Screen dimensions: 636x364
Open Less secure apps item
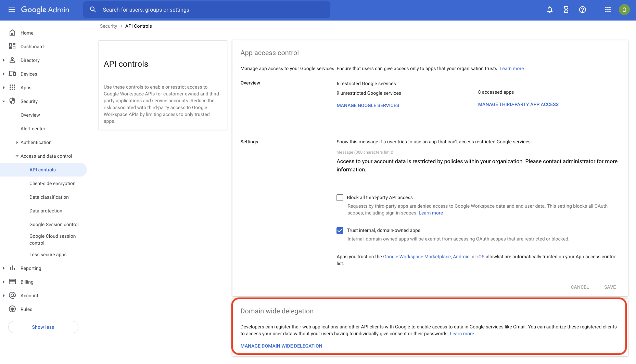48,255
